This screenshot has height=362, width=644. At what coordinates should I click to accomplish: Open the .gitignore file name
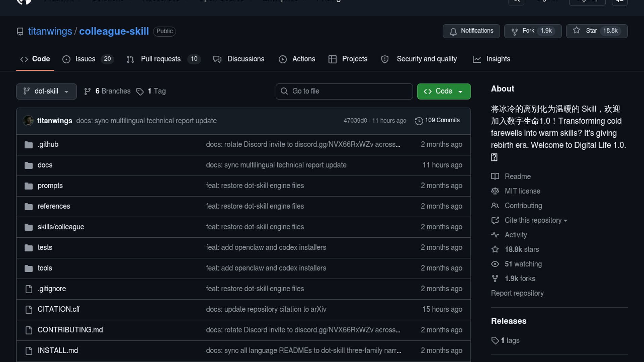[x=52, y=289]
